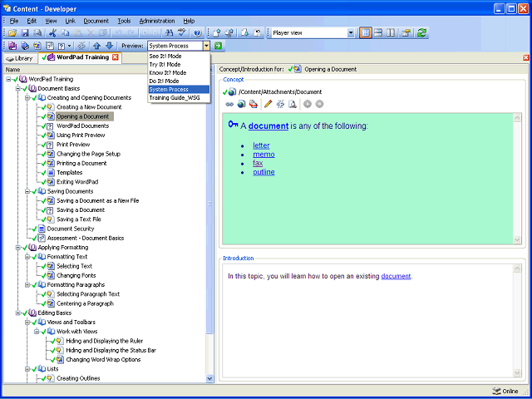Open the Link menu
This screenshot has height=399, width=532.
[70, 21]
